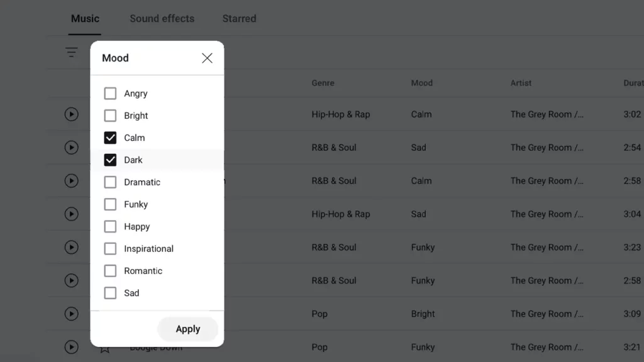Image resolution: width=644 pixels, height=362 pixels.
Task: Check the Romantic mood checkbox
Action: (110, 270)
